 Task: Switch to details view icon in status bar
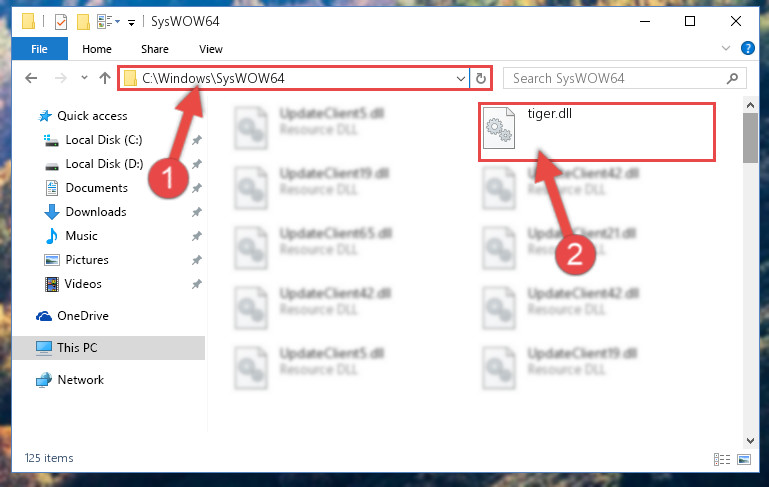(721, 460)
